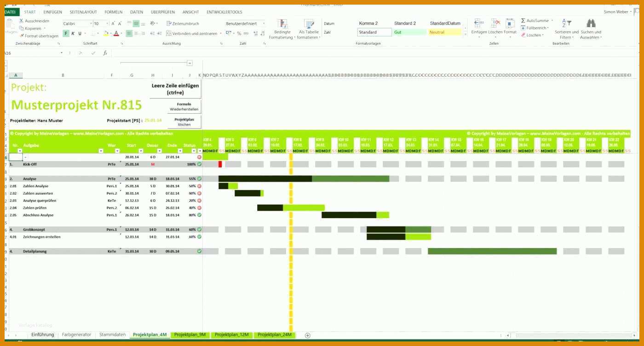The height and width of the screenshot is (346, 644).
Task: Click the percent style icon
Action: [x=239, y=34]
